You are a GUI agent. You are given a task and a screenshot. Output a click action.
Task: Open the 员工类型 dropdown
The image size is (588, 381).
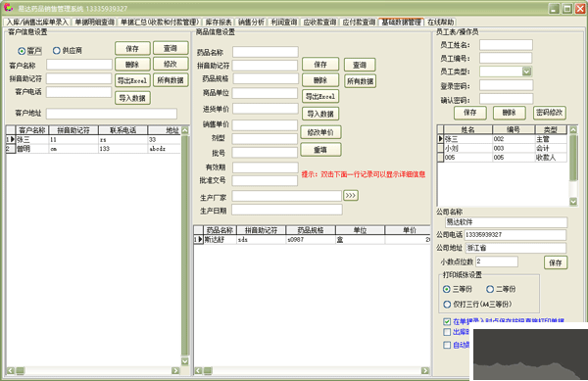click(x=527, y=71)
